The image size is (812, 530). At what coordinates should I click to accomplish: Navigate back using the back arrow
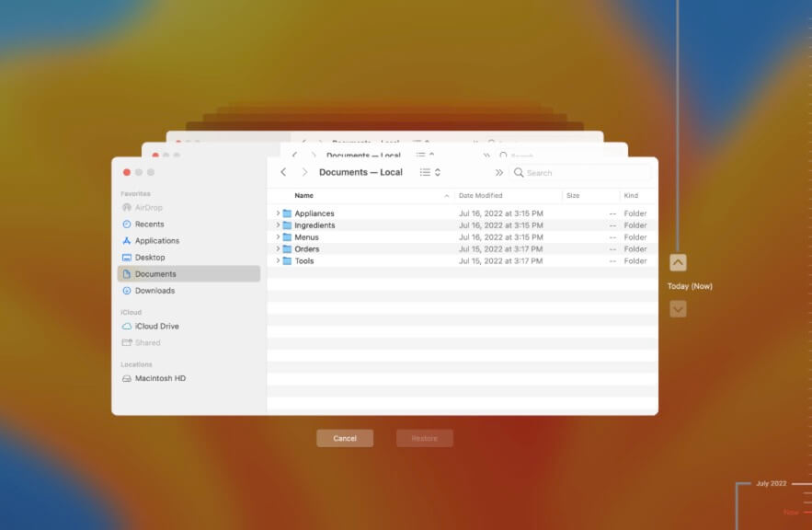point(283,172)
